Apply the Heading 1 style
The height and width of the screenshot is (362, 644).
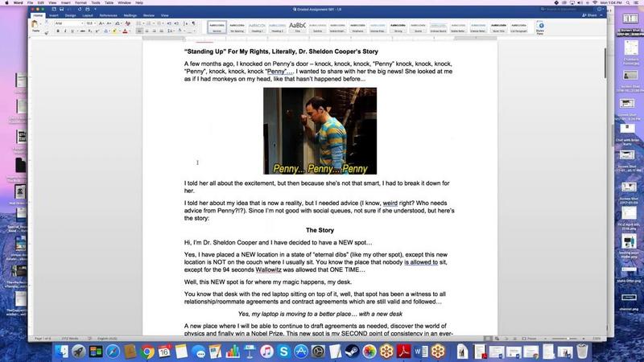click(257, 27)
